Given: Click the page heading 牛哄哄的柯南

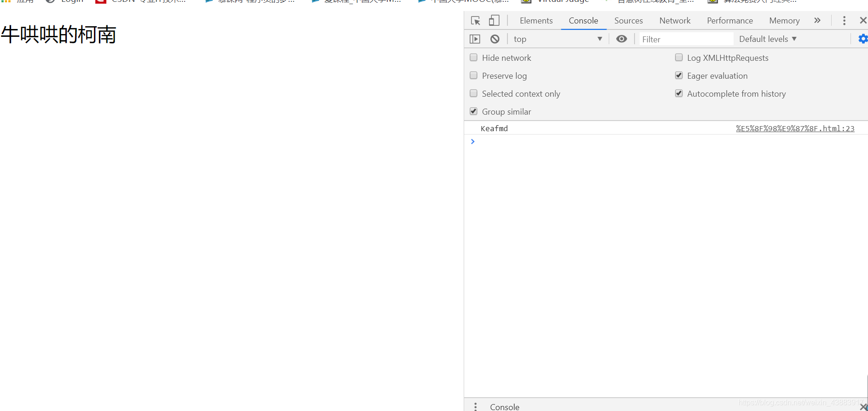Looking at the screenshot, I should [58, 35].
